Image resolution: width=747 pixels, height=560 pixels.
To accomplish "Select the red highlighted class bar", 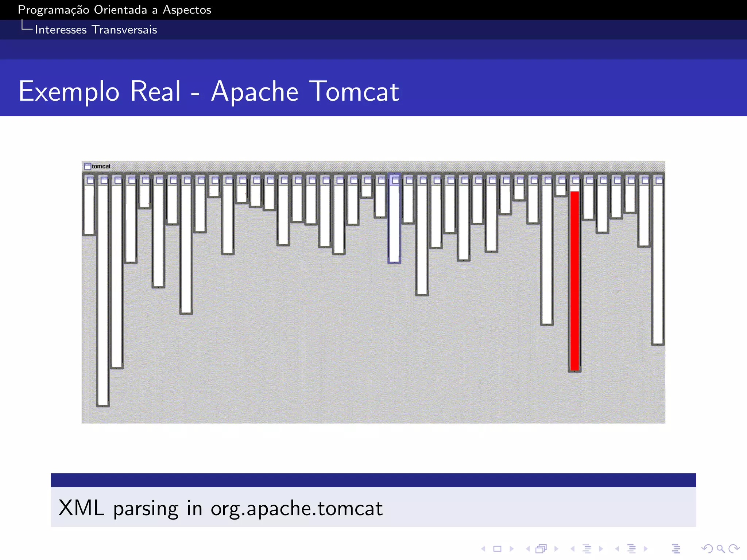I will click(x=574, y=281).
